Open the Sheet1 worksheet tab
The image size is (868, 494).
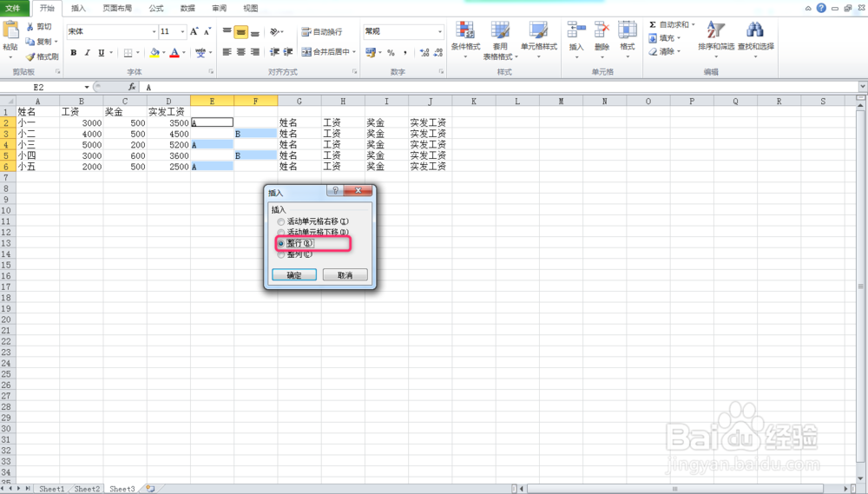pos(51,489)
